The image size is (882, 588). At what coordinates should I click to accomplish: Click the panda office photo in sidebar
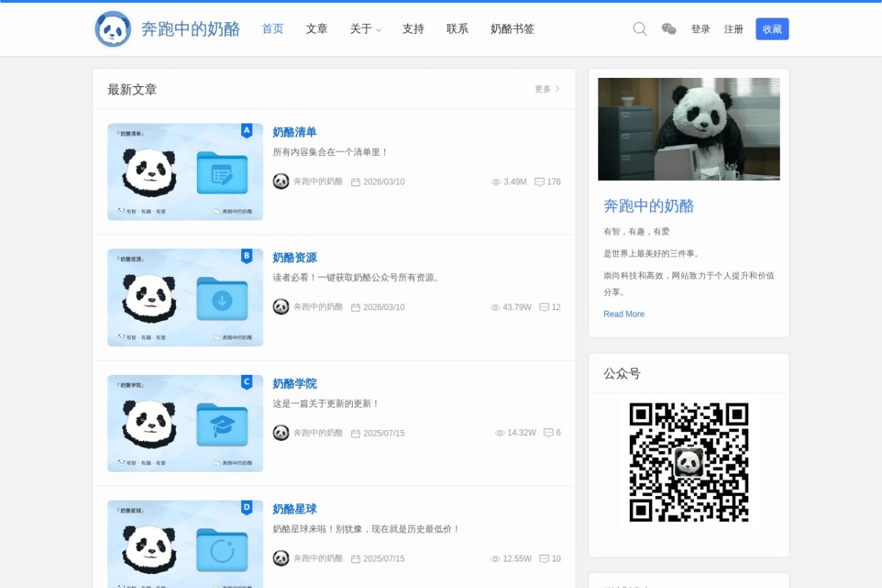pos(689,129)
